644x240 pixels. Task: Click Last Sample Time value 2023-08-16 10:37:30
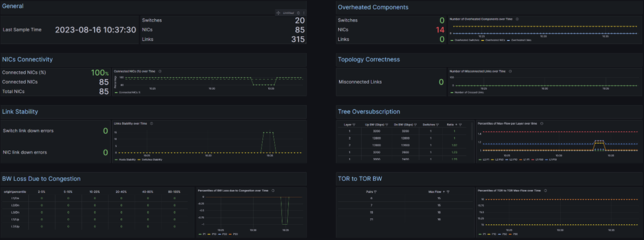95,30
